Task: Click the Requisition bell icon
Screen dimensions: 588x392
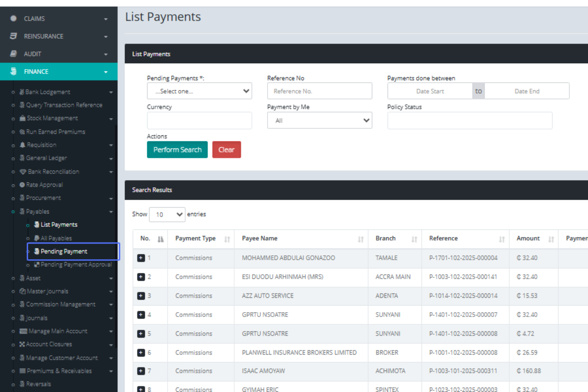Action: pyautogui.click(x=23, y=145)
